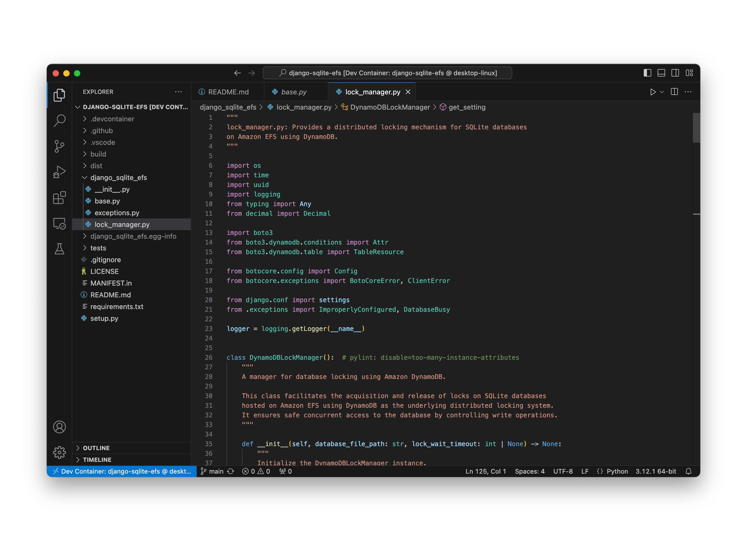Image resolution: width=747 pixels, height=560 pixels.
Task: Switch to the base.py tab
Action: 296,92
